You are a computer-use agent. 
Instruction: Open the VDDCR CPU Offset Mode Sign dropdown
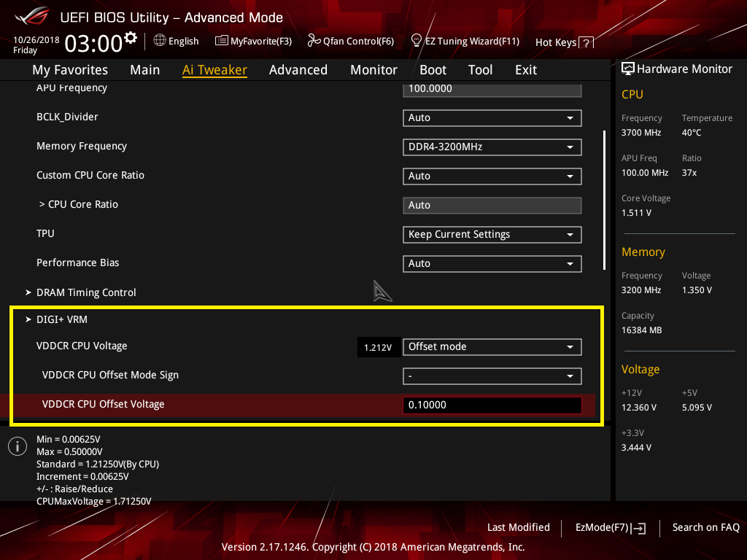tap(492, 376)
